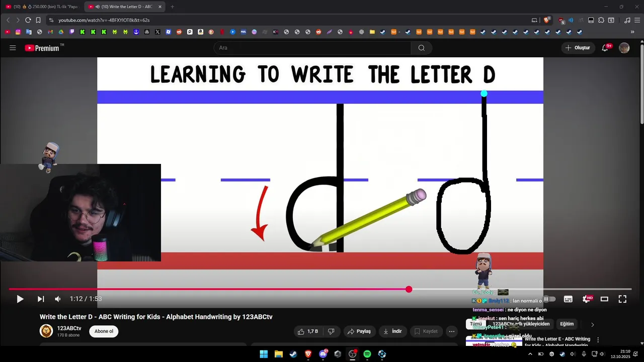Enter fullscreen mode
Image resolution: width=644 pixels, height=362 pixels.
pos(622,299)
